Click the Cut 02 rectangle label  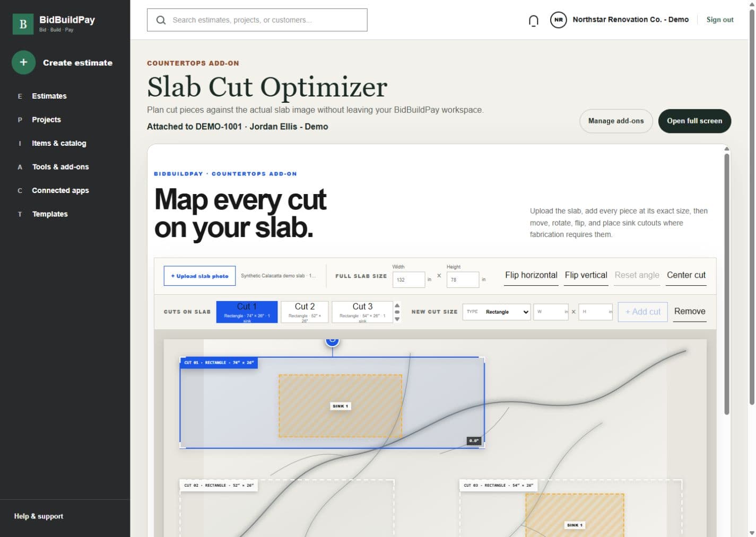(219, 485)
